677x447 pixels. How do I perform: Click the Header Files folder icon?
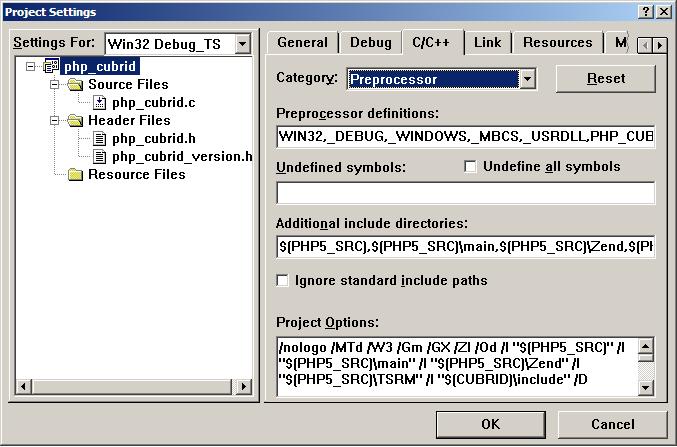pos(75,121)
